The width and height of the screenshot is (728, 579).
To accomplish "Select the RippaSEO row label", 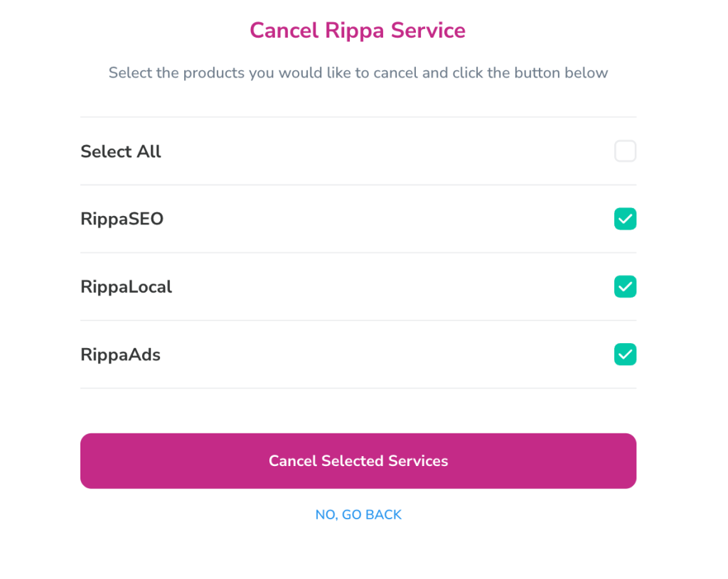I will coord(121,219).
